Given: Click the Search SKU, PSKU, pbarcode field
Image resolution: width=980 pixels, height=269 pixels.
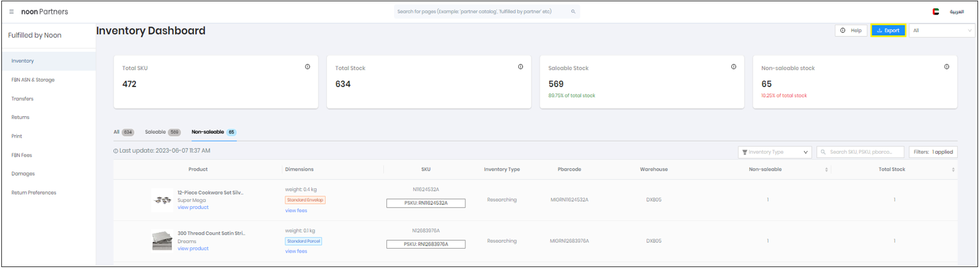Looking at the screenshot, I should click(861, 152).
